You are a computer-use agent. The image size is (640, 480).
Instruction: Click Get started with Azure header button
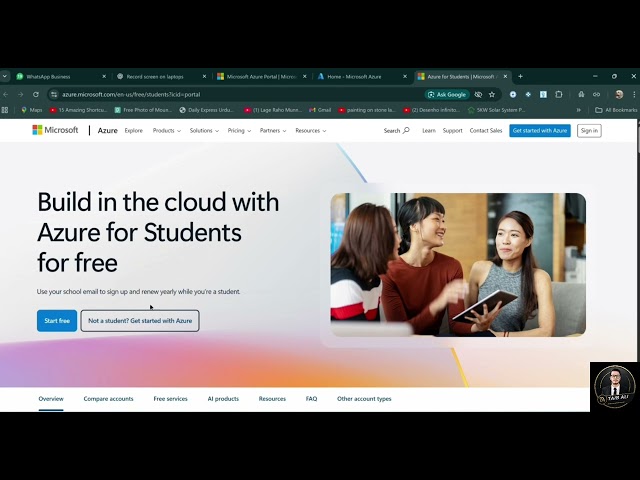[x=540, y=131]
